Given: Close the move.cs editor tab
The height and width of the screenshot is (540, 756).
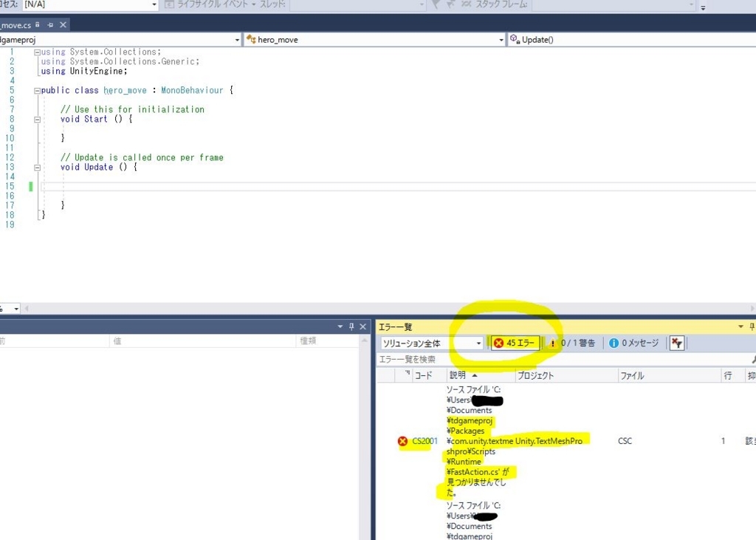Looking at the screenshot, I should point(63,24).
